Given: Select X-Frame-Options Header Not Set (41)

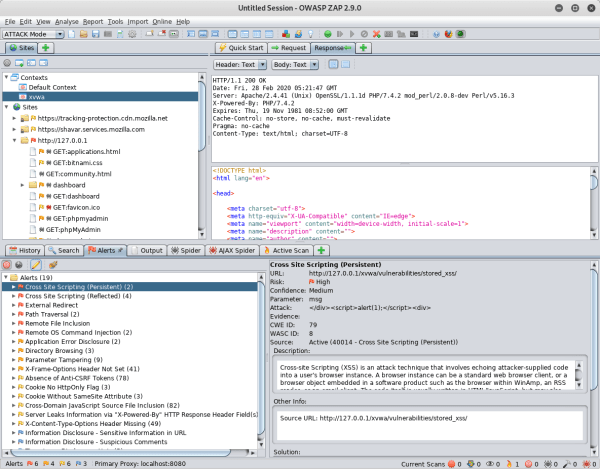Looking at the screenshot, I should 82,369.
